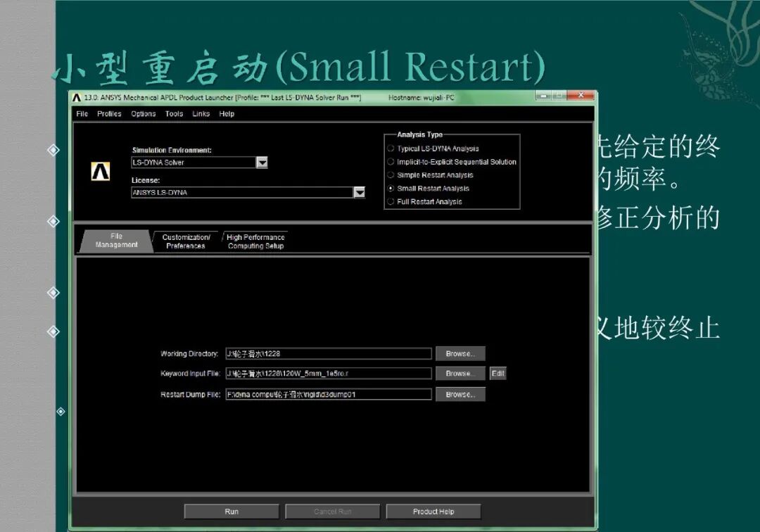760x532 pixels.
Task: Select Typical LS-DYNA Analysis radio button
Action: [x=391, y=148]
